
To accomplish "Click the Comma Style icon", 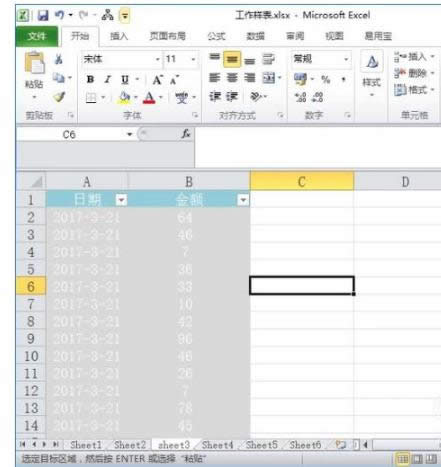I will coord(343,79).
